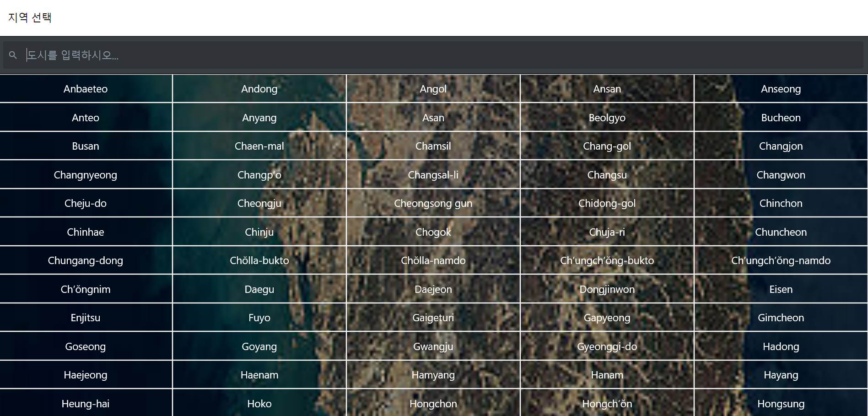Choose Andong from the city grid
Image resolution: width=868 pixels, height=416 pixels.
pyautogui.click(x=259, y=89)
